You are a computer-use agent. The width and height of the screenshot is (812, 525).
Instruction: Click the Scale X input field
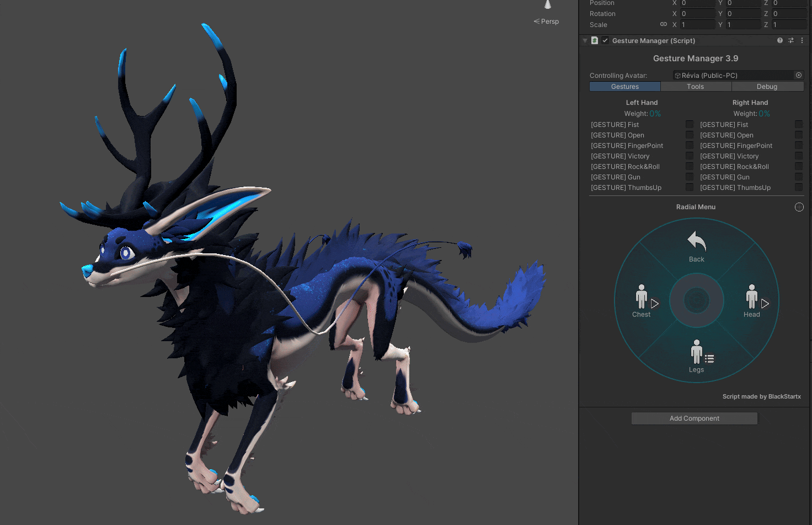[697, 25]
